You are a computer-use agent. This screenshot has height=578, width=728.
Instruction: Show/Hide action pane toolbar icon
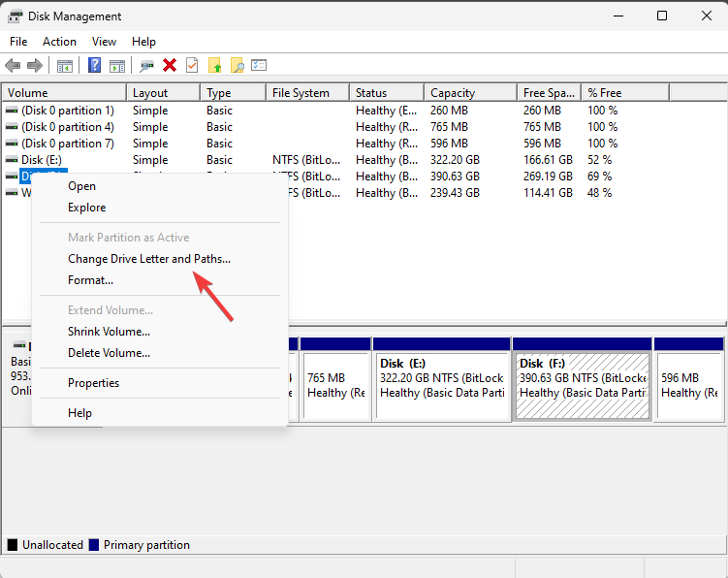point(117,66)
